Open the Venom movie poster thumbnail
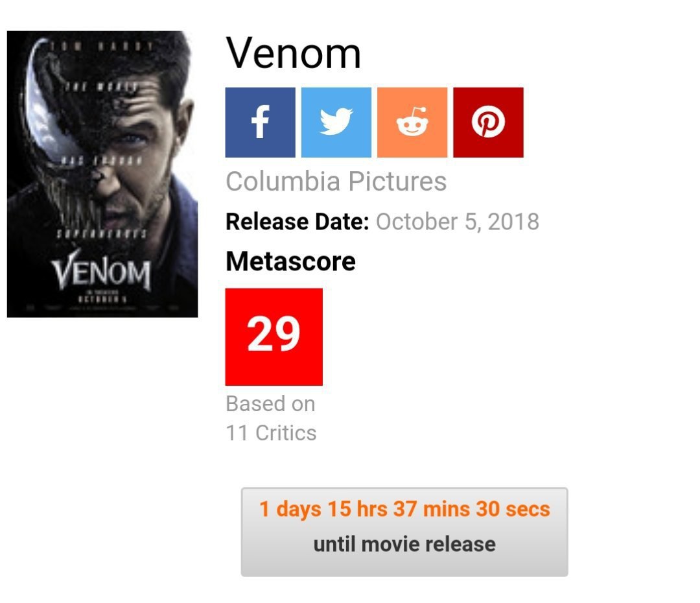 102,174
